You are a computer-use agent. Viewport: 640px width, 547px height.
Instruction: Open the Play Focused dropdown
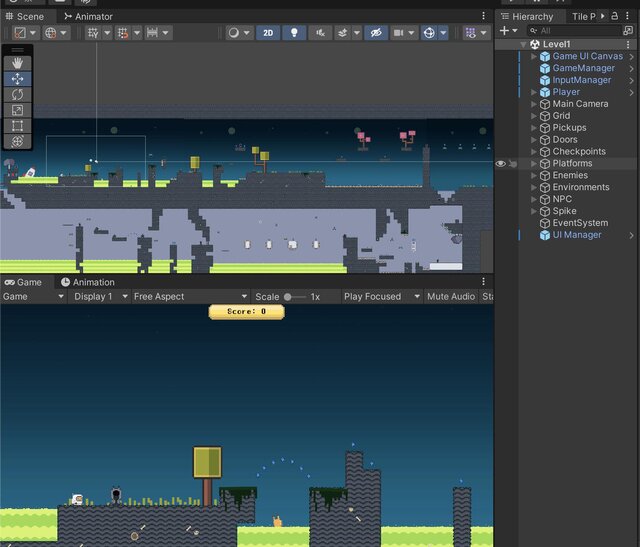[382, 296]
